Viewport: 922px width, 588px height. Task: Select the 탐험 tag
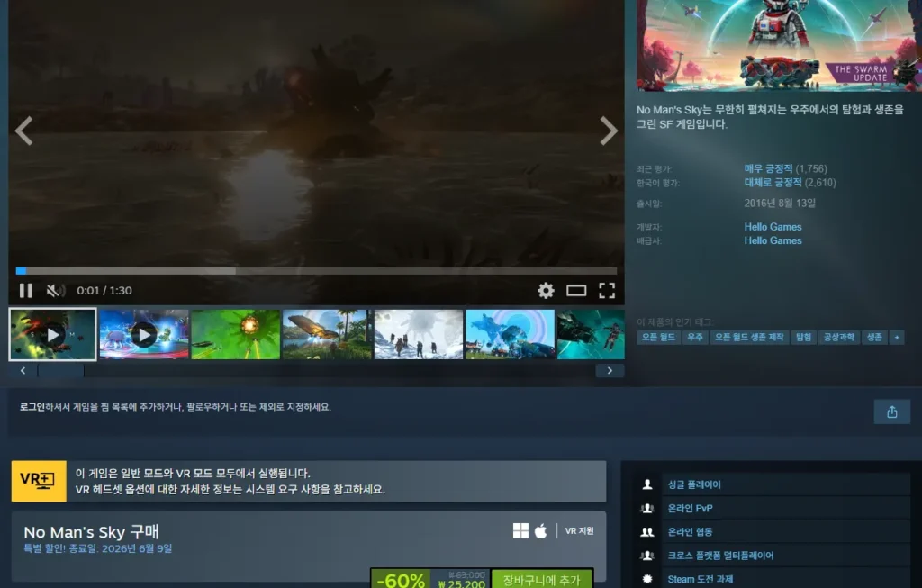coord(803,338)
